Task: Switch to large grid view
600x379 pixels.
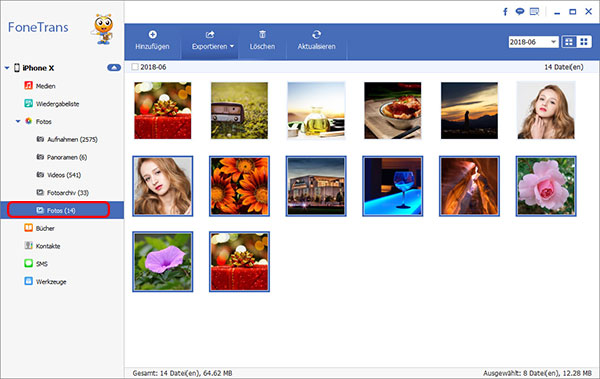Action: [x=569, y=42]
